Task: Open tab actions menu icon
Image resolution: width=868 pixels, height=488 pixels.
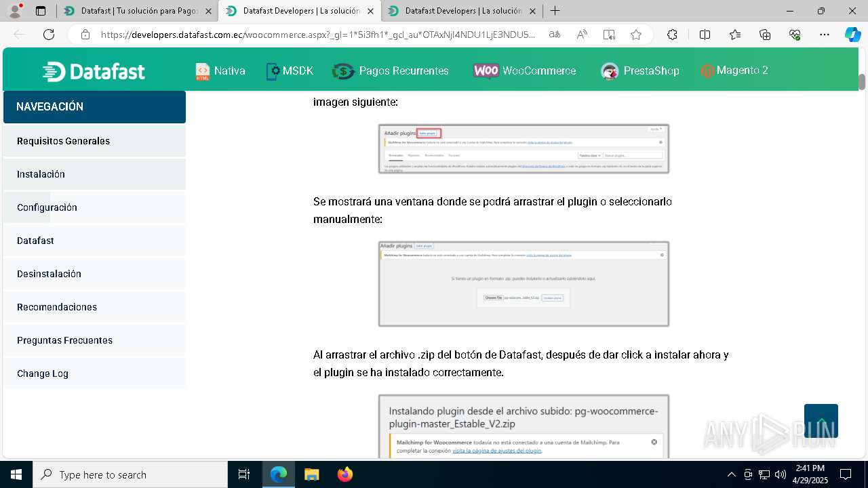Action: click(x=41, y=11)
